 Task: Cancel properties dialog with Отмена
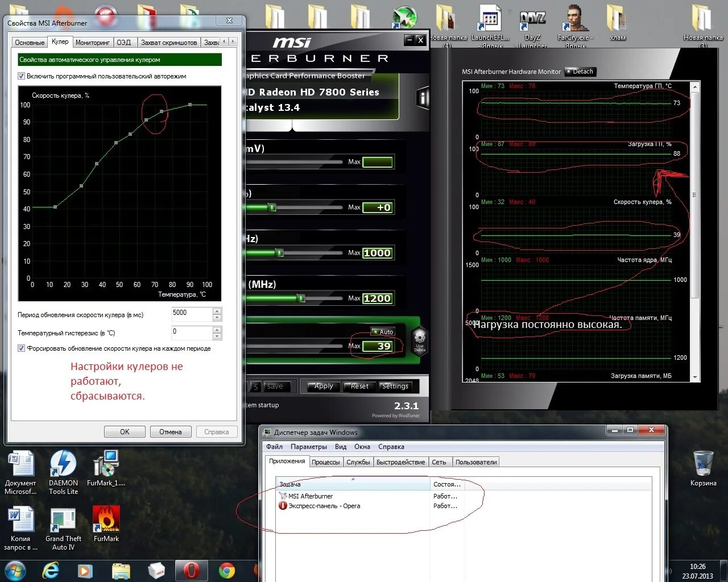click(x=171, y=432)
